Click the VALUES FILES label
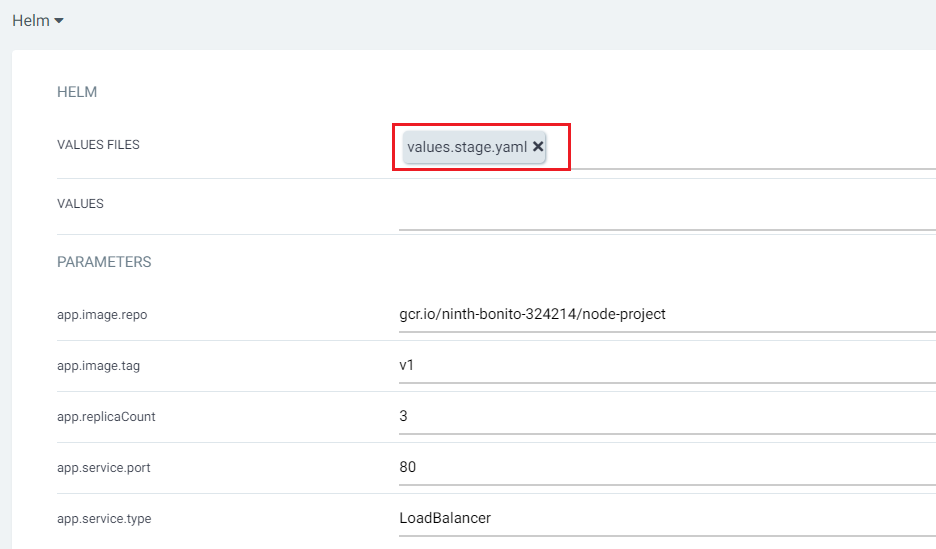This screenshot has width=936, height=549. 98,145
